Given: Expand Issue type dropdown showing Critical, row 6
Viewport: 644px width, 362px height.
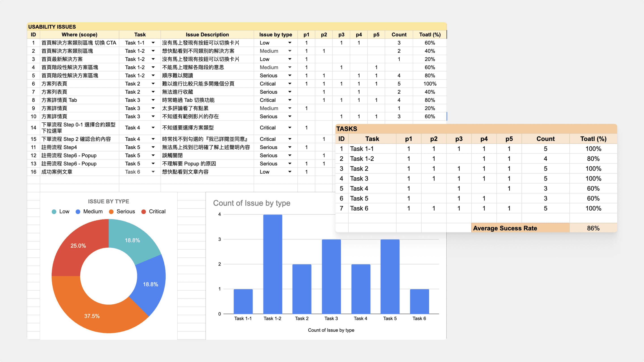Looking at the screenshot, I should (x=290, y=84).
